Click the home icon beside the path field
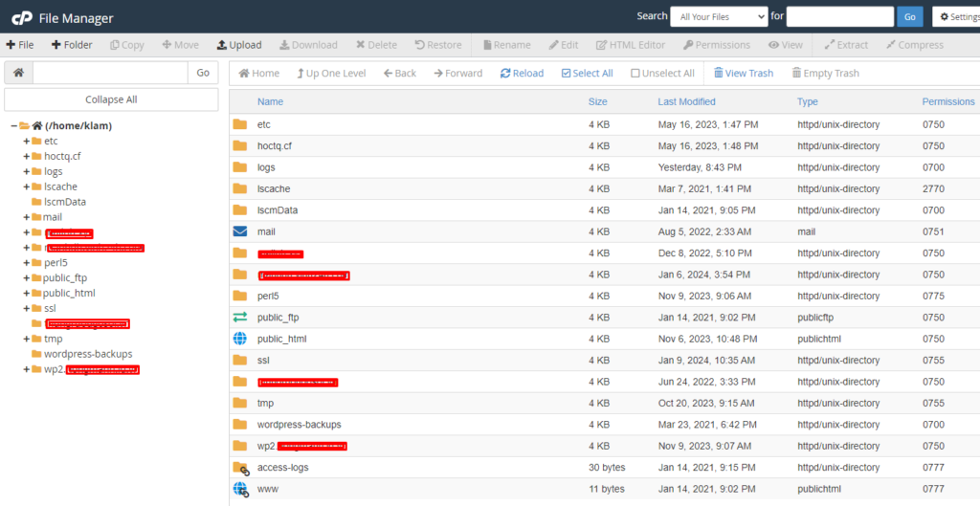The width and height of the screenshot is (980, 506). coord(19,73)
